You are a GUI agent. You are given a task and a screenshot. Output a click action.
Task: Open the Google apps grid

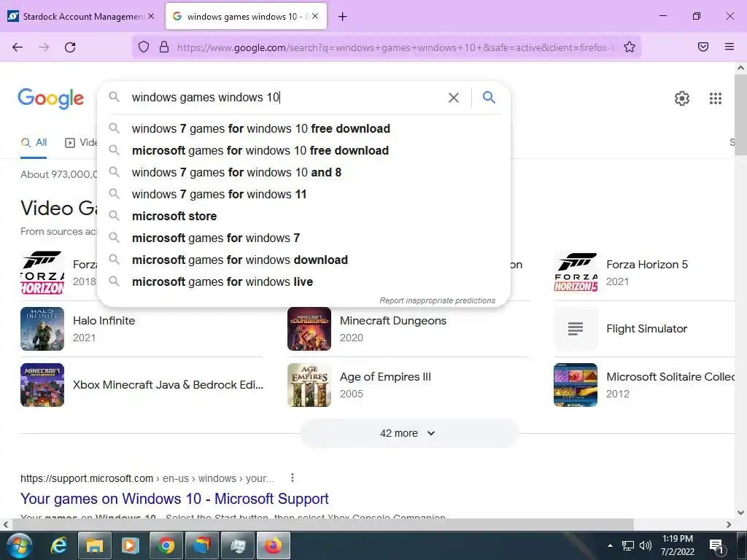tap(715, 98)
